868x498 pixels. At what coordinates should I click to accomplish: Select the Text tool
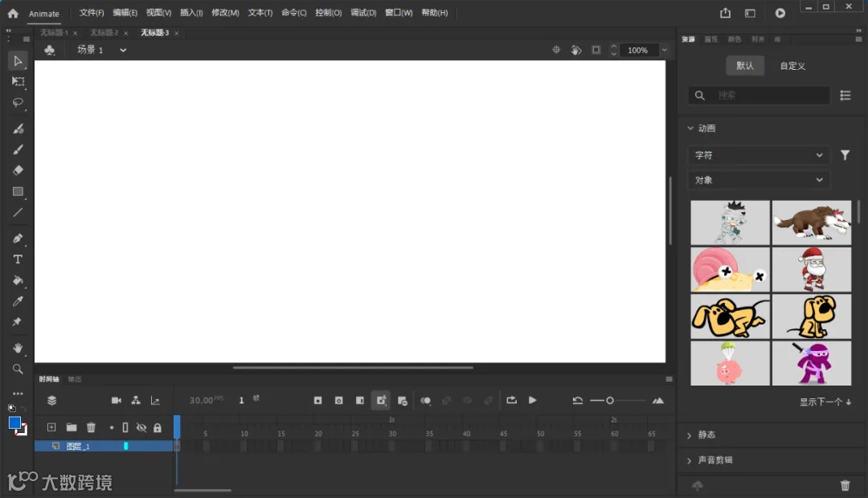click(18, 259)
